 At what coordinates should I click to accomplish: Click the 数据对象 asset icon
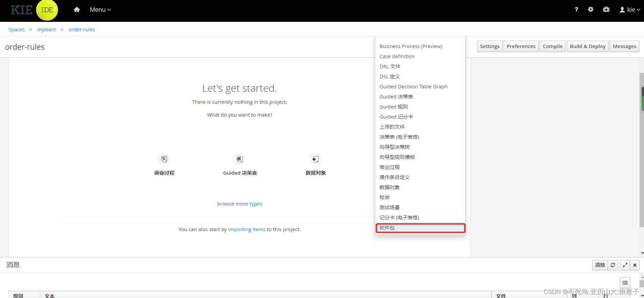click(x=315, y=159)
